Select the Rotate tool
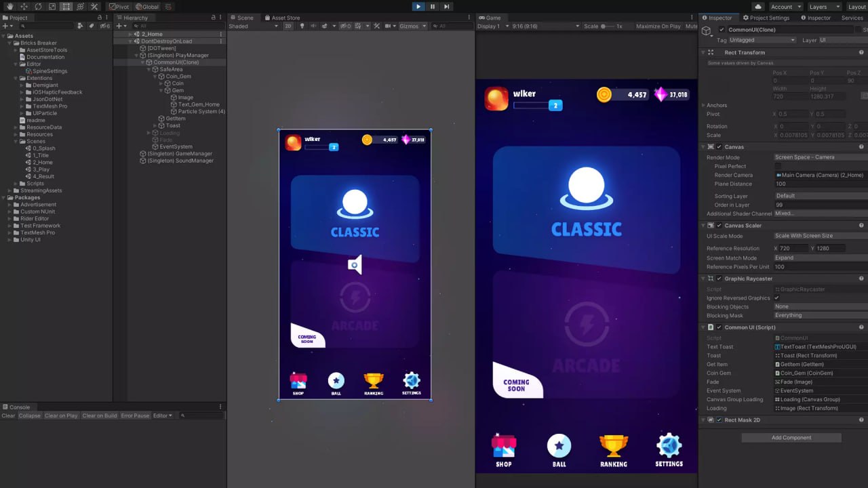The width and height of the screenshot is (868, 488). [39, 6]
